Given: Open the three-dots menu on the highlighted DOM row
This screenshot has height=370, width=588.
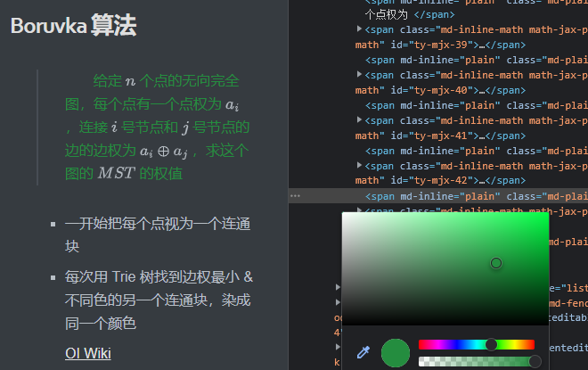Looking at the screenshot, I should coord(295,196).
